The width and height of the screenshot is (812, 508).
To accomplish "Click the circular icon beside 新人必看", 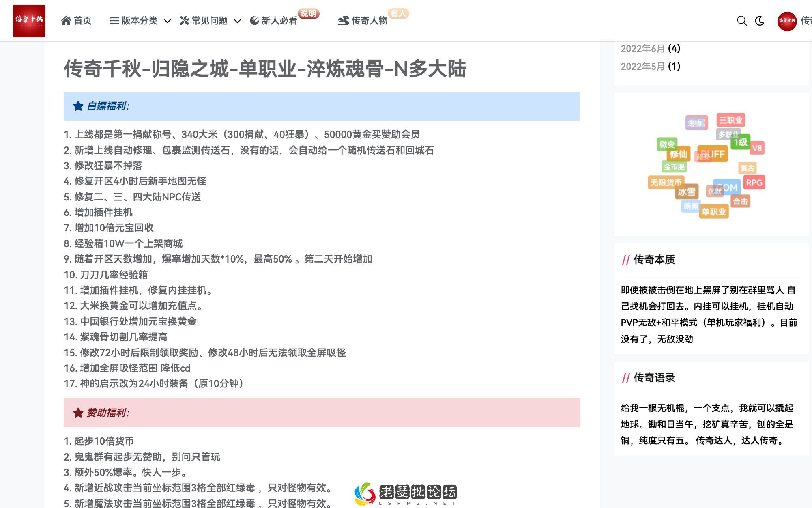I will 254,20.
